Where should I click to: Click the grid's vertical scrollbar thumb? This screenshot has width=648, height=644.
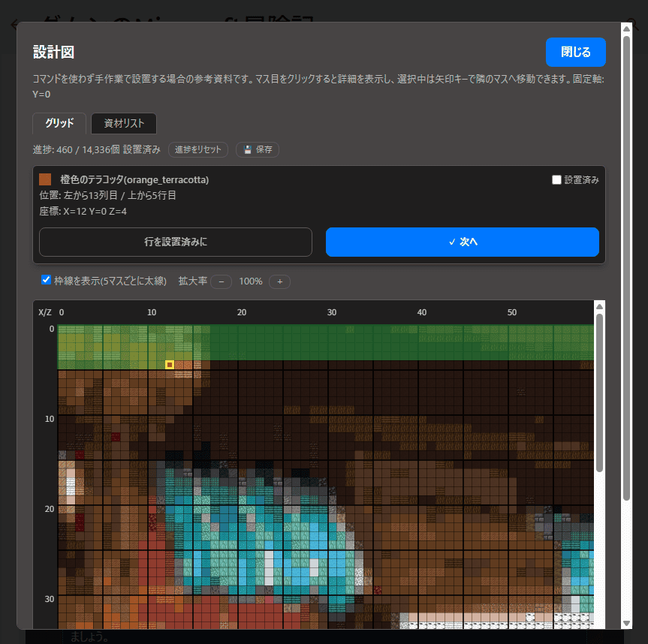(599, 393)
